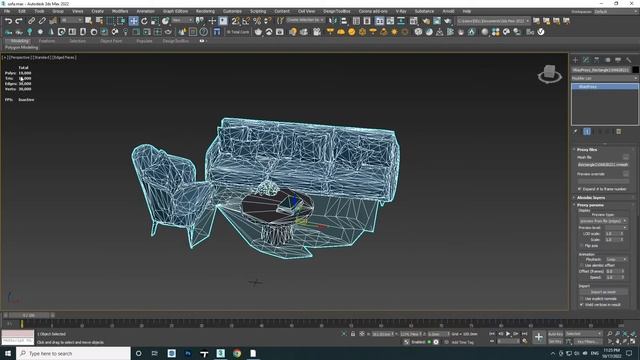Screen dimensions: 640x360
Task: Click the Redo arrow icon
Action: 19,21
